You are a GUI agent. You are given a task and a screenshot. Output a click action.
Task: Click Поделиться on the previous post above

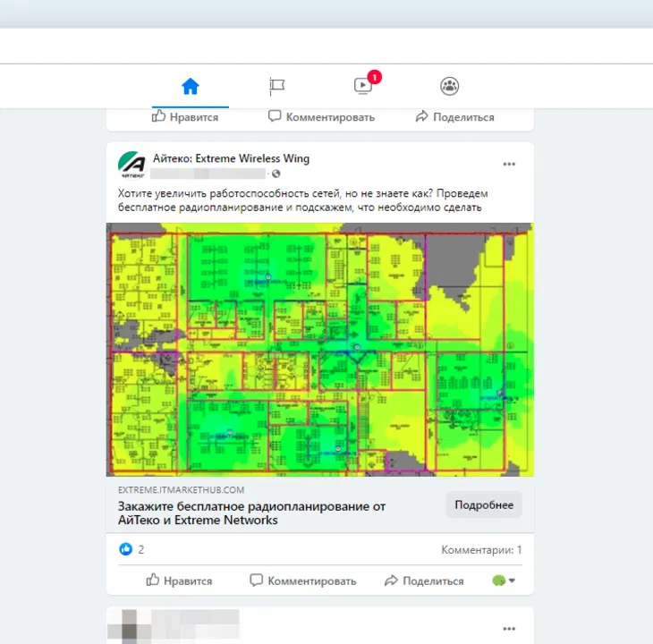coord(454,117)
